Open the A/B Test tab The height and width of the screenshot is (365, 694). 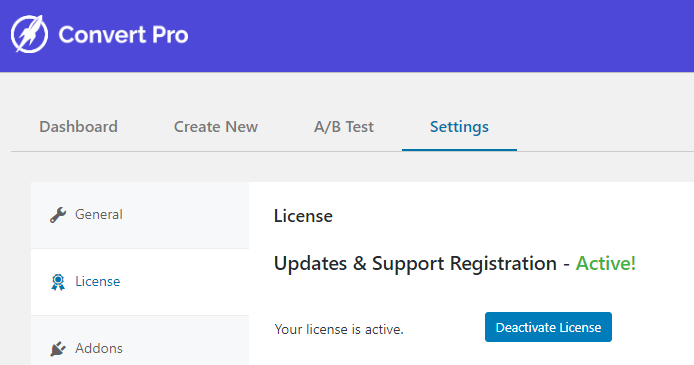[x=344, y=127]
